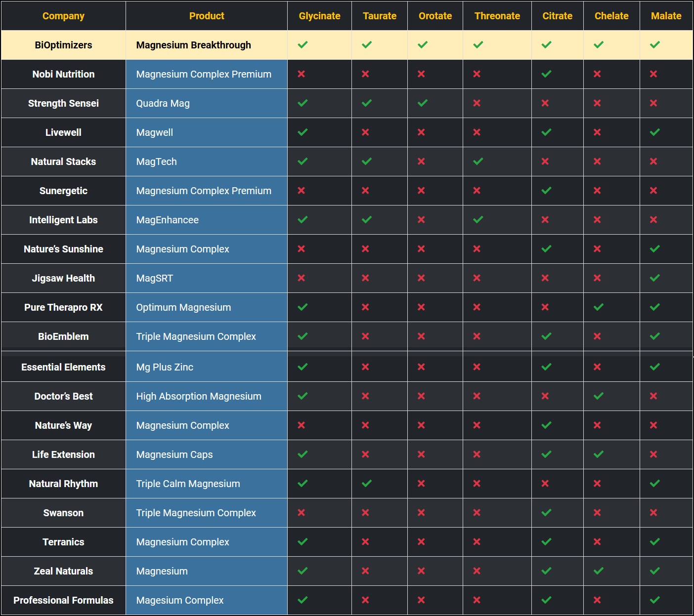Click the Orotate cross for Jigsaw Health
The image size is (694, 616).
[x=421, y=278]
